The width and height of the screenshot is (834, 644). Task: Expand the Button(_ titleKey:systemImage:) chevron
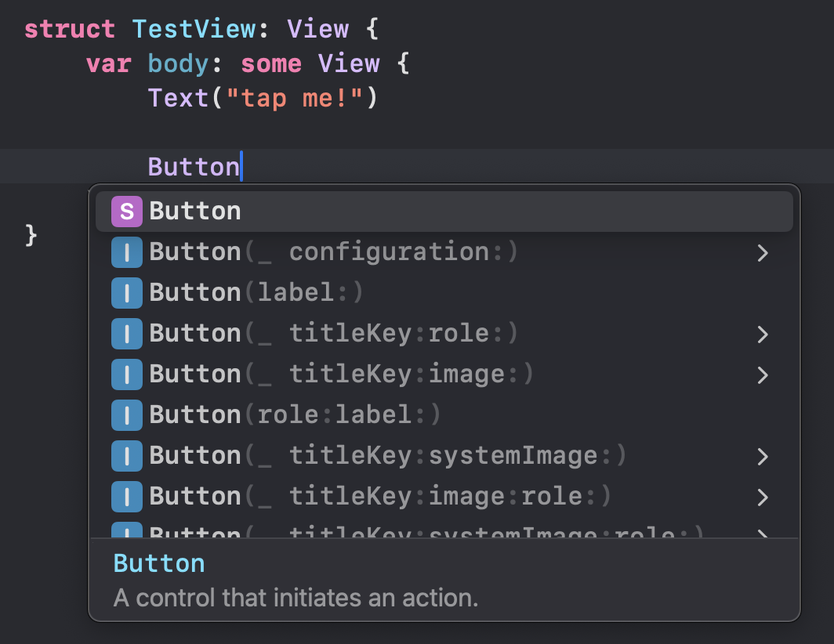click(762, 456)
